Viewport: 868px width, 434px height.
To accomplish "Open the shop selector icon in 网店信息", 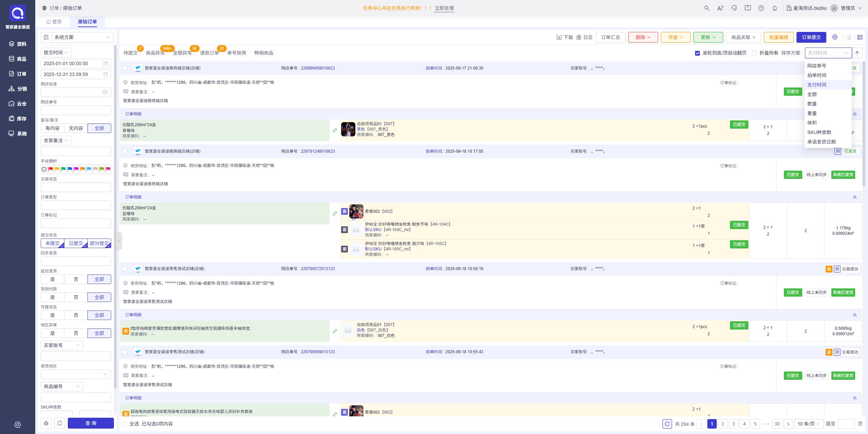I will click(105, 92).
